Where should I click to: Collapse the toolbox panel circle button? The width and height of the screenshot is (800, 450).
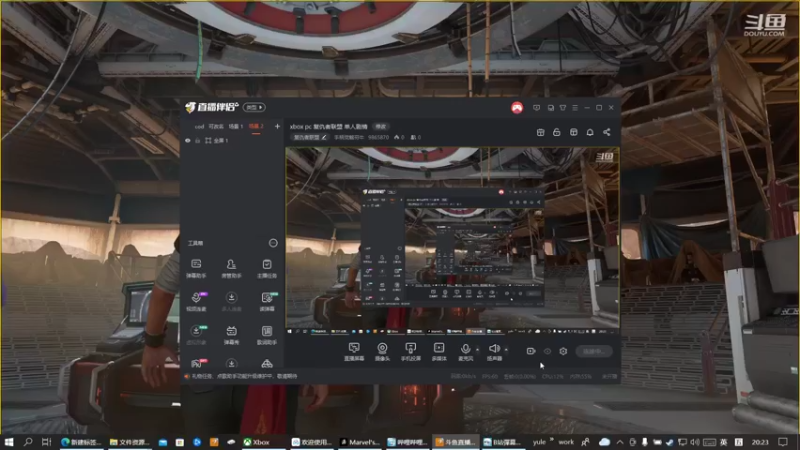click(273, 243)
